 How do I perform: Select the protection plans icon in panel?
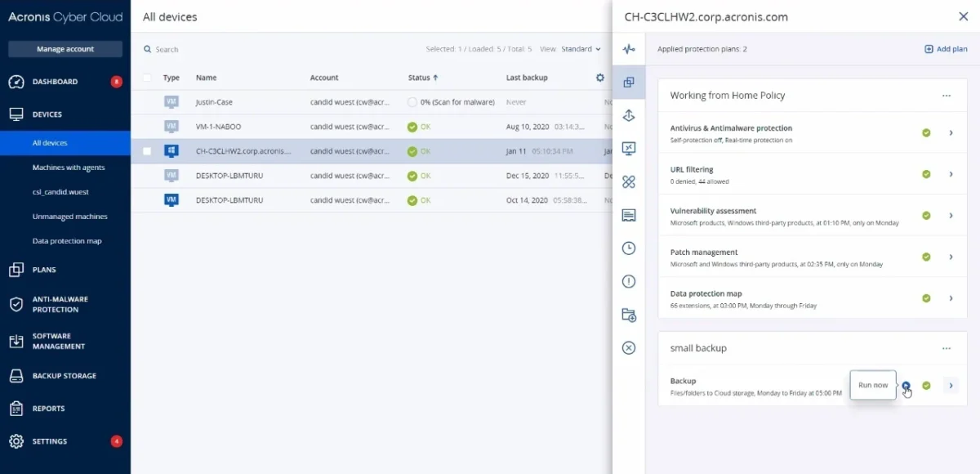pyautogui.click(x=629, y=82)
